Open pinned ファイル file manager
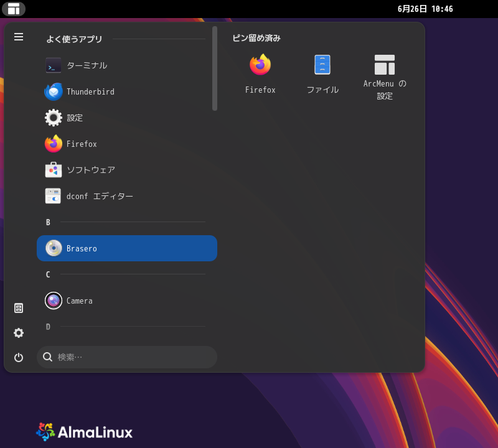Screen dimensions: 498x448 tap(322, 75)
